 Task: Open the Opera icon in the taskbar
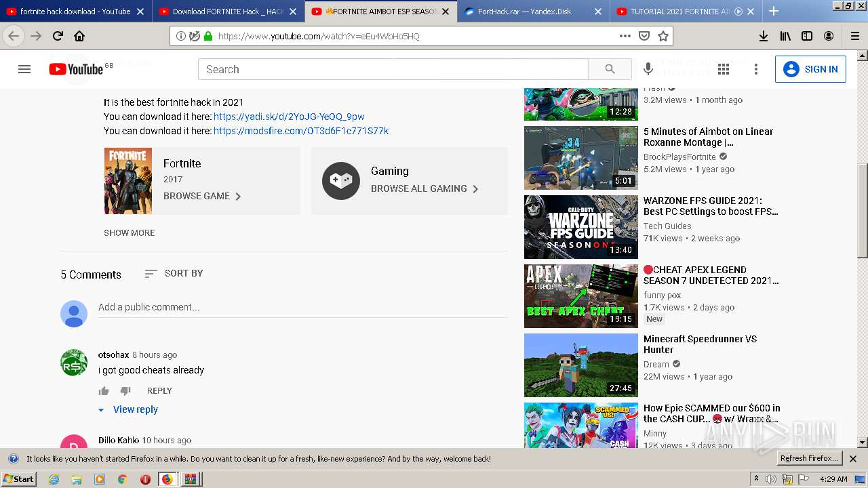click(x=145, y=479)
